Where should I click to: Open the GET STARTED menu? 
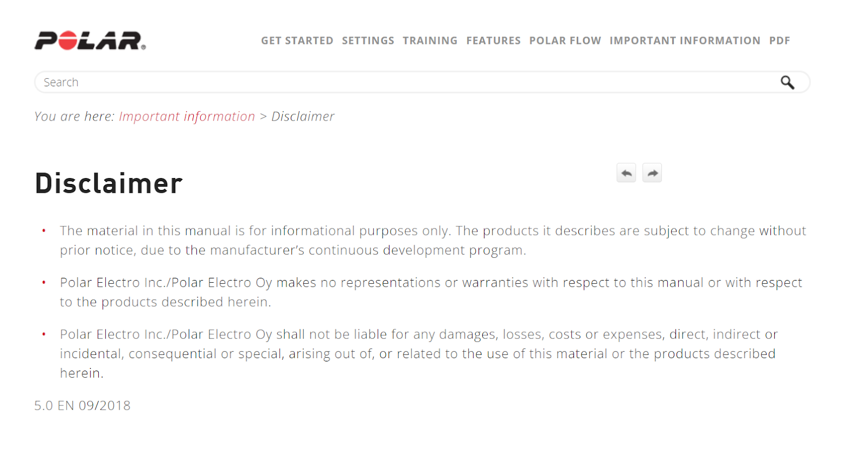[297, 40]
